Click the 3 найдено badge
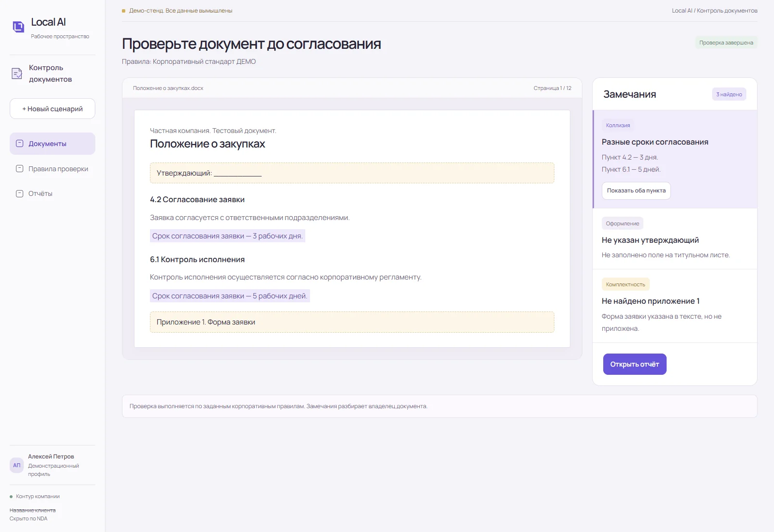774x532 pixels. pyautogui.click(x=729, y=94)
